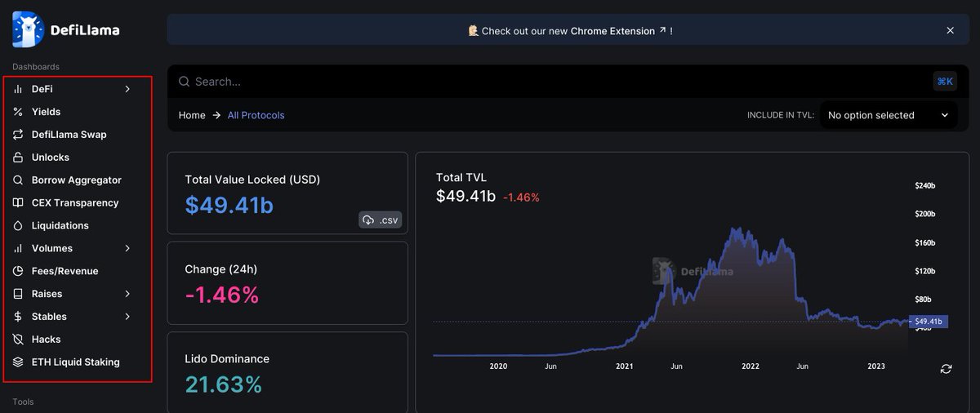Click the red -1.46% chart change

point(521,198)
